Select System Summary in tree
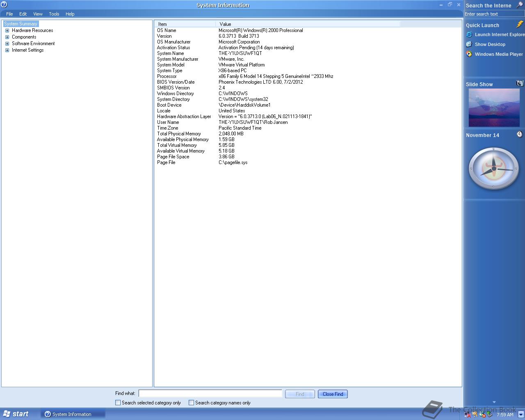 coord(21,24)
